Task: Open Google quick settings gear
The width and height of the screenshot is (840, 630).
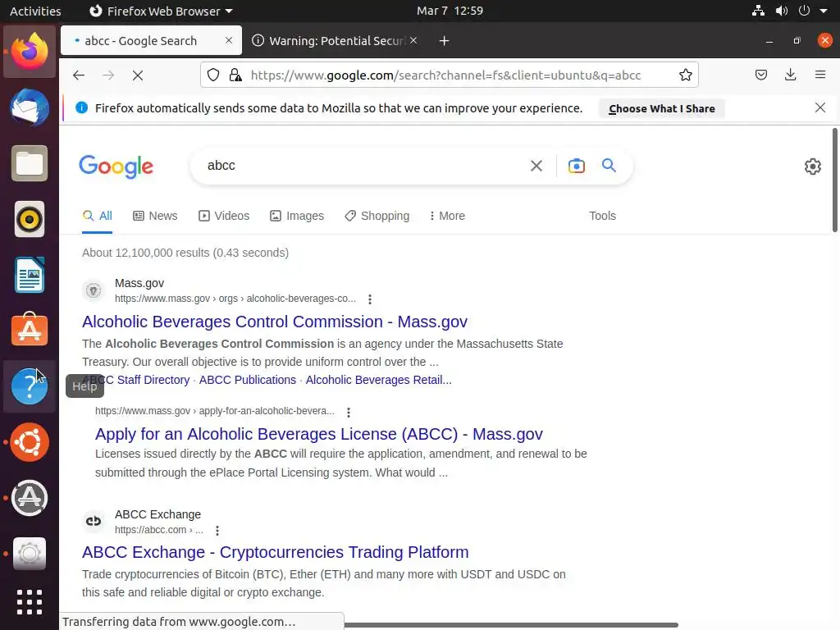Action: coord(813,167)
